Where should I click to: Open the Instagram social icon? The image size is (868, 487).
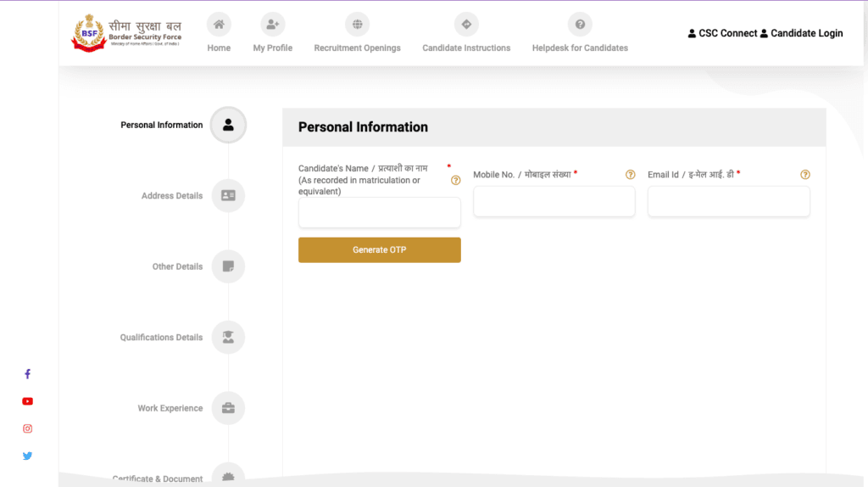tap(28, 428)
